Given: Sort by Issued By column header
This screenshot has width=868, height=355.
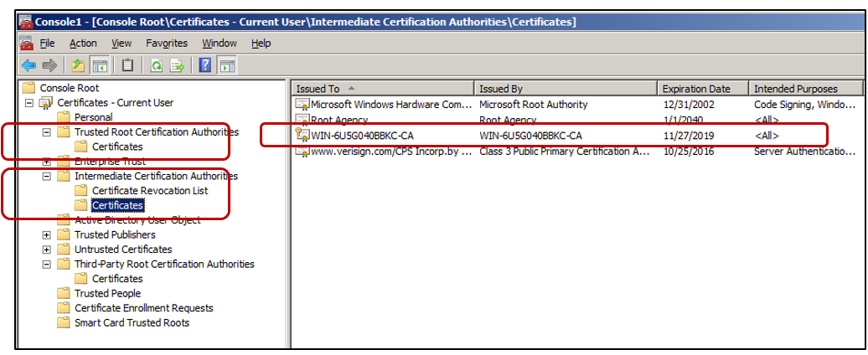Looking at the screenshot, I should pyautogui.click(x=565, y=89).
